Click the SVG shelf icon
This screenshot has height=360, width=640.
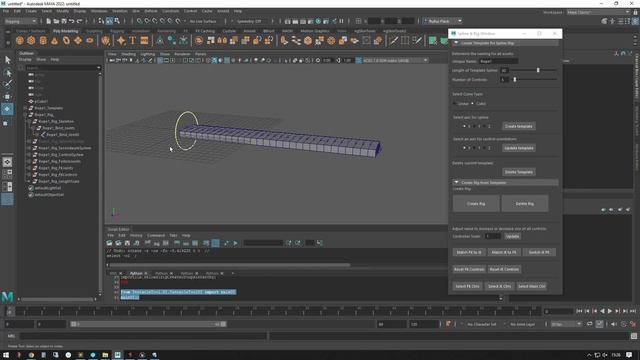point(144,40)
